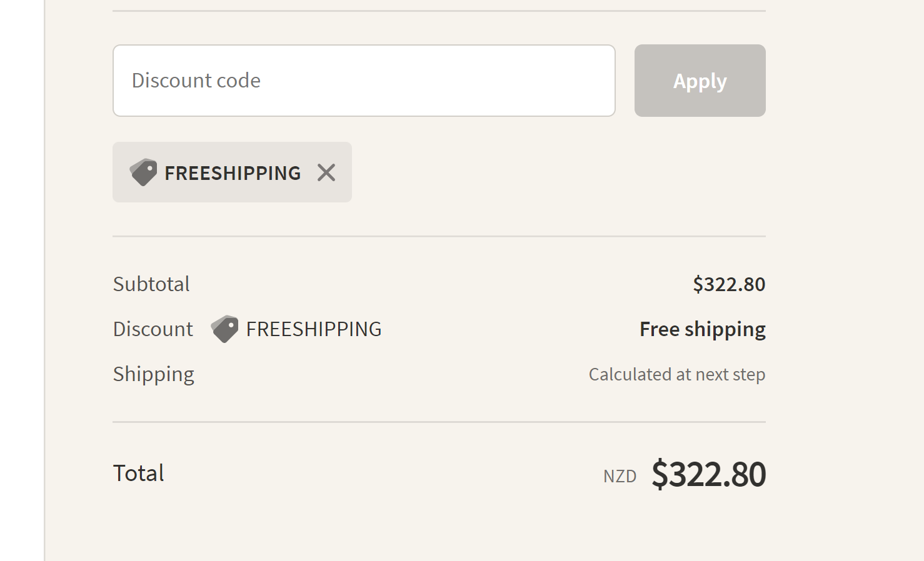Click the Subtotal label
This screenshot has width=924, height=561.
point(151,284)
